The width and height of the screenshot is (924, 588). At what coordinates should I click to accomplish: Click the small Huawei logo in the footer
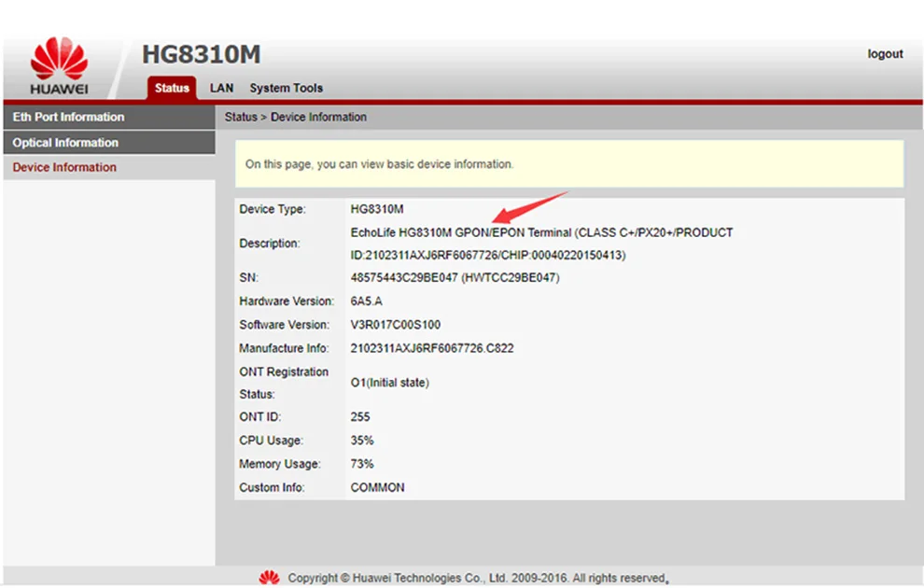coord(270,578)
